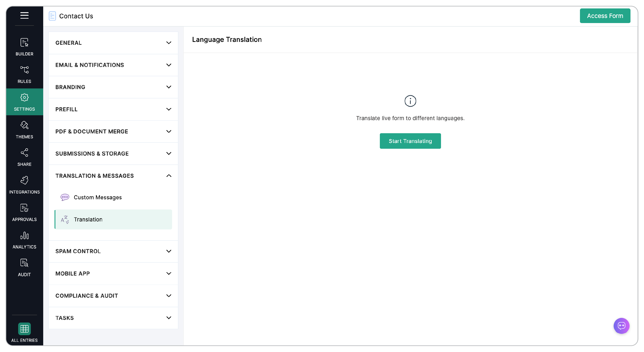Screen dimensions: 644x352
Task: Open the Share section icon
Action: 24,153
